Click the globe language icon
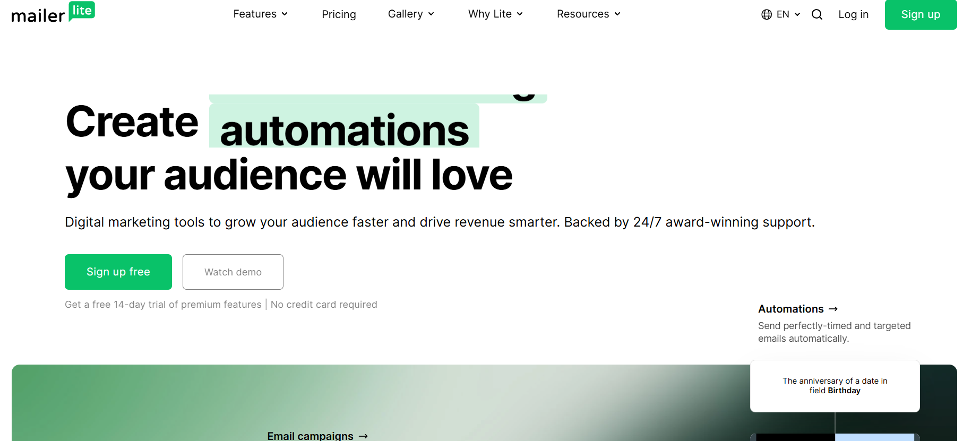 767,14
